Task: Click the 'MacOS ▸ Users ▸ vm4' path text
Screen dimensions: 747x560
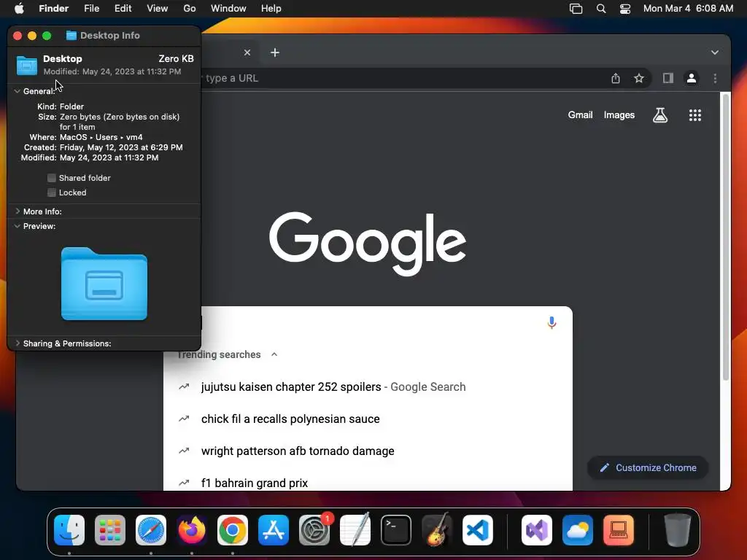Action: coord(101,137)
